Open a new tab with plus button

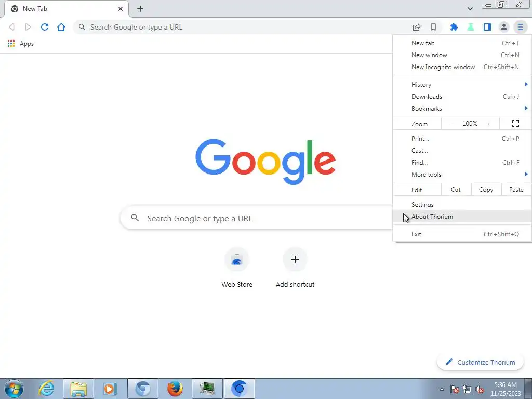point(140,9)
